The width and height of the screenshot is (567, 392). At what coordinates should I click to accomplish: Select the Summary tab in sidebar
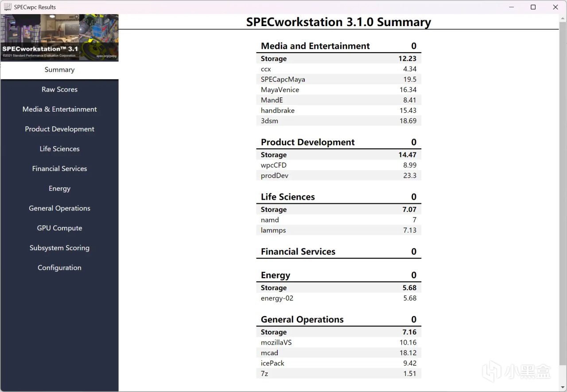59,70
